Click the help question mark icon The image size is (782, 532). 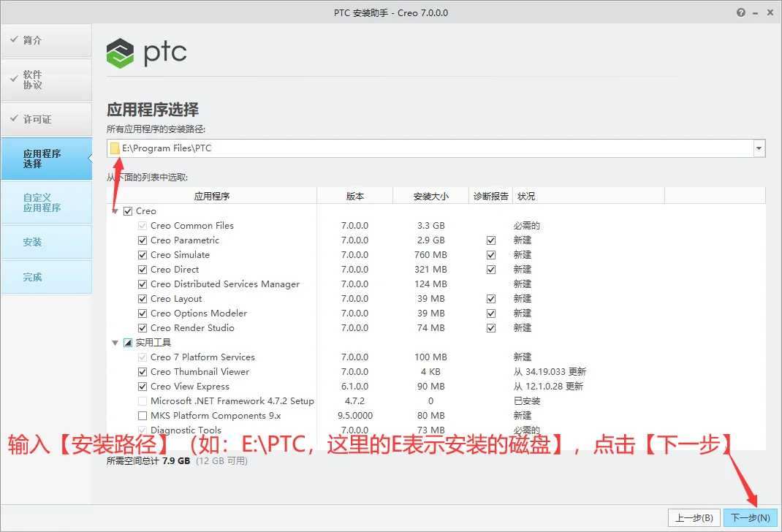pyautogui.click(x=740, y=12)
